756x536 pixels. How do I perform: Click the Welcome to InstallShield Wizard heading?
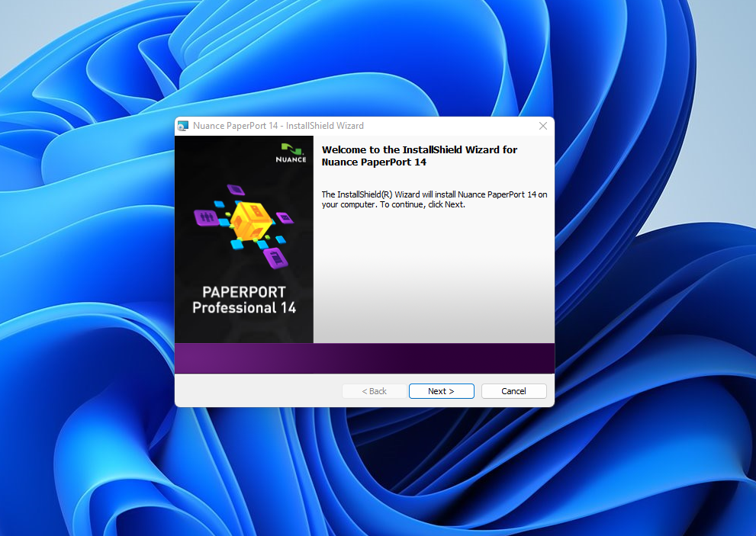coord(419,156)
